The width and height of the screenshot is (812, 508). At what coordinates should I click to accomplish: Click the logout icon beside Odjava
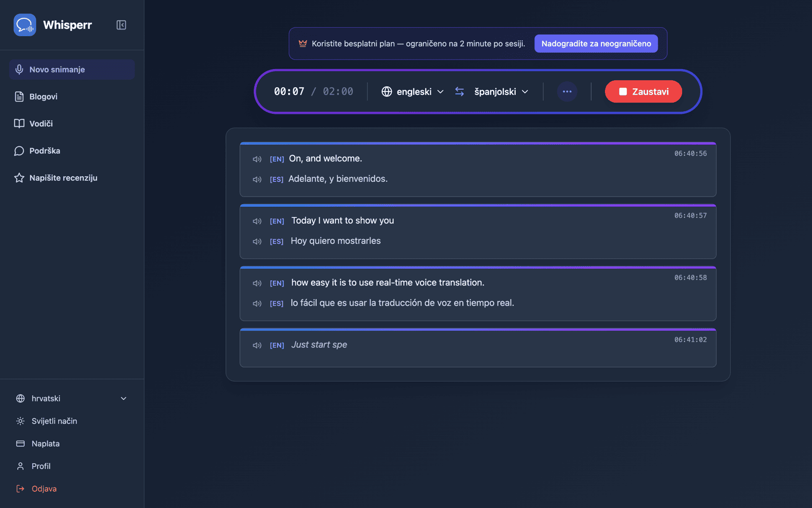point(20,489)
